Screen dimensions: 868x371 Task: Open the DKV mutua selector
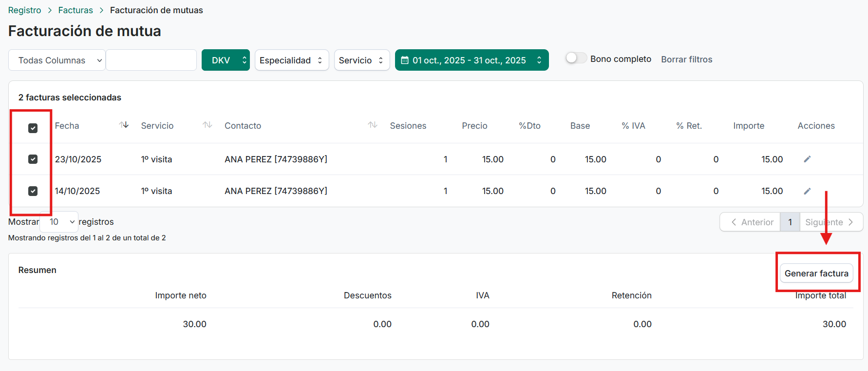click(x=226, y=60)
